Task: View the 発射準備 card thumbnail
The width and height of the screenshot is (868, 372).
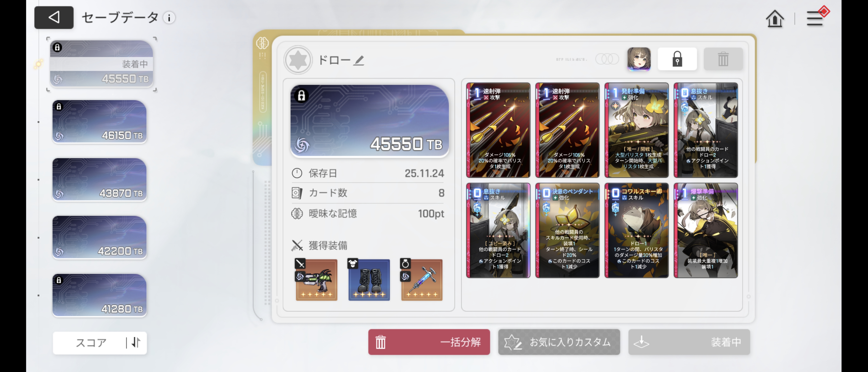Action: click(636, 130)
